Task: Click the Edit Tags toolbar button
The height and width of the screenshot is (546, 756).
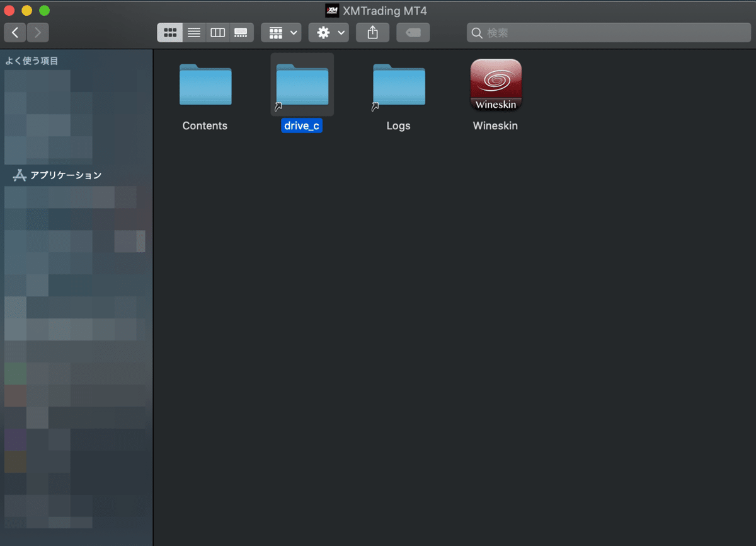Action: (413, 33)
